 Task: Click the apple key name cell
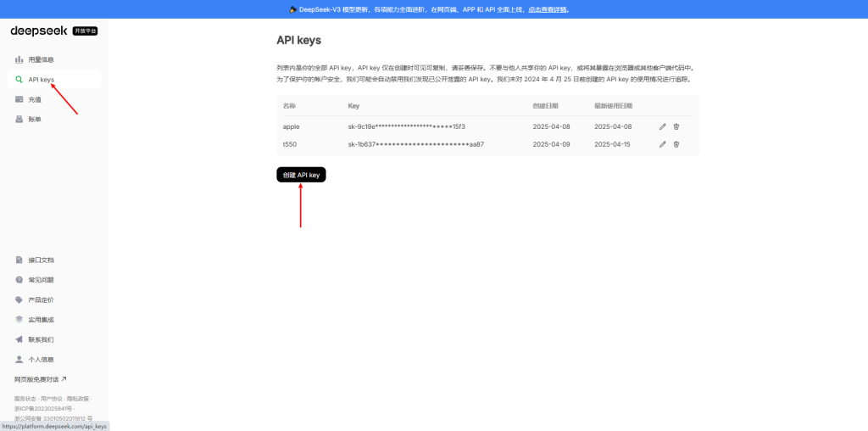292,127
